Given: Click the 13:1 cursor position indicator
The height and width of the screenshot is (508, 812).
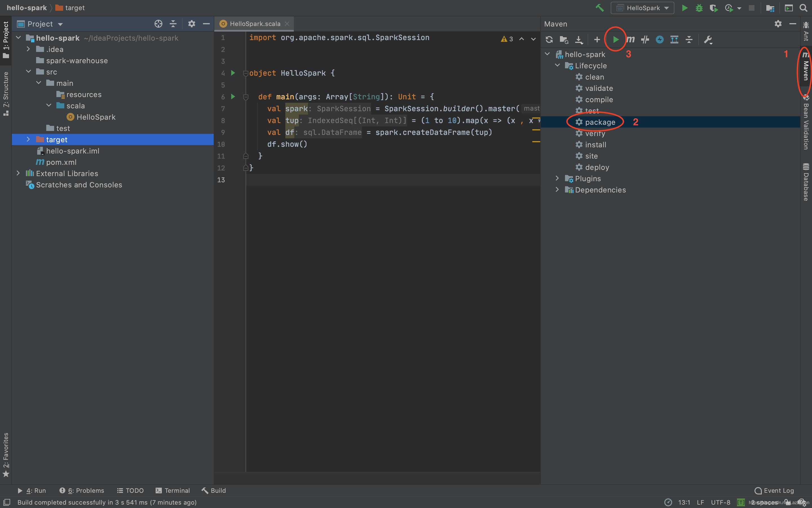Looking at the screenshot, I should (x=684, y=502).
